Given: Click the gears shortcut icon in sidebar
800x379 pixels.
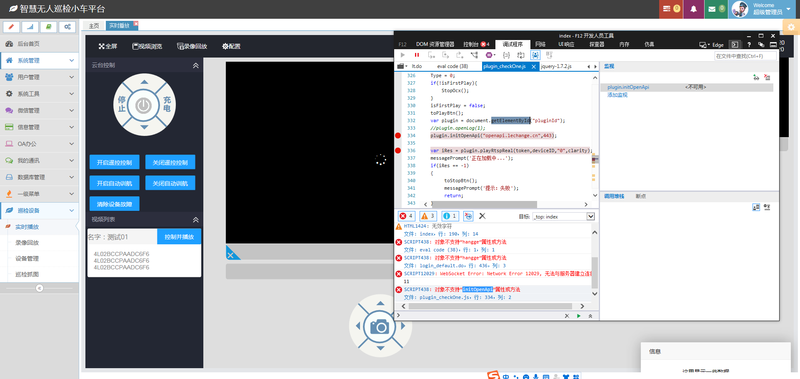Looking at the screenshot, I should coord(68,27).
